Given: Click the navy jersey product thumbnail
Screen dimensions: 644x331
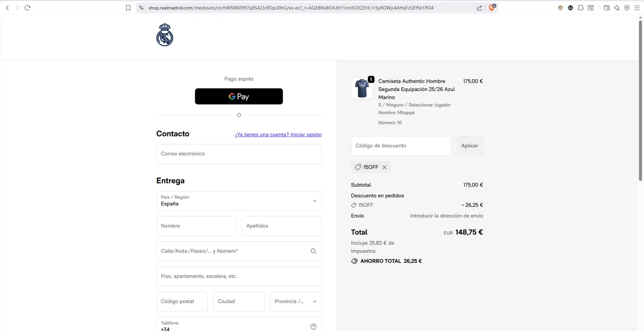Looking at the screenshot, I should click(x=362, y=88).
